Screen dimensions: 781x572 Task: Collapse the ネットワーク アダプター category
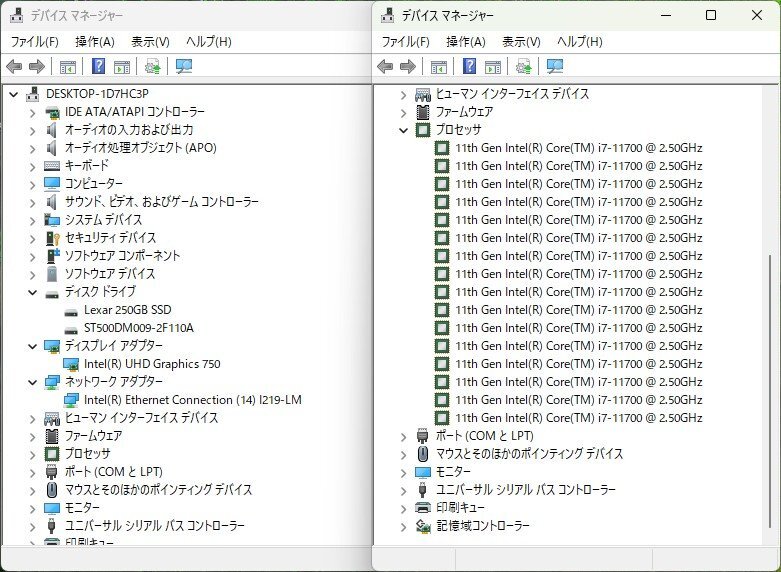pos(33,382)
